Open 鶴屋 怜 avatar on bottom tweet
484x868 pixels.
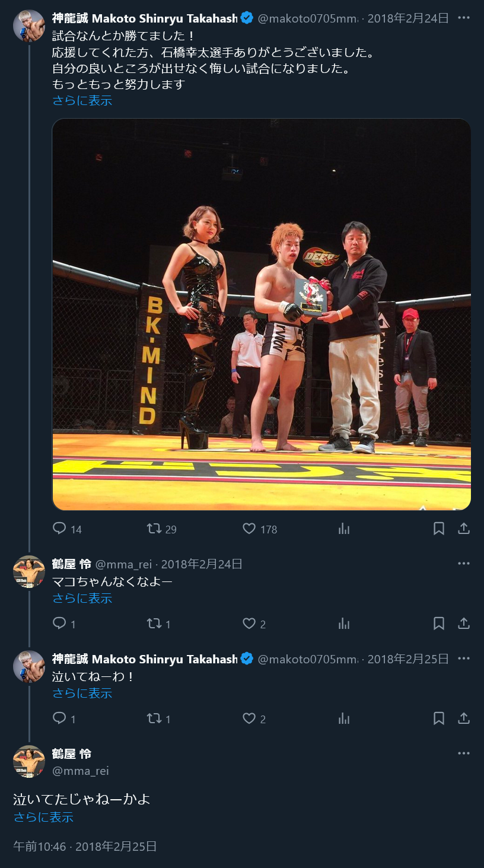pos(29,761)
